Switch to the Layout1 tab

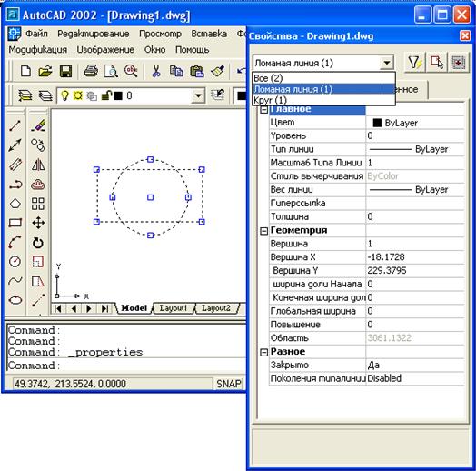click(x=173, y=308)
